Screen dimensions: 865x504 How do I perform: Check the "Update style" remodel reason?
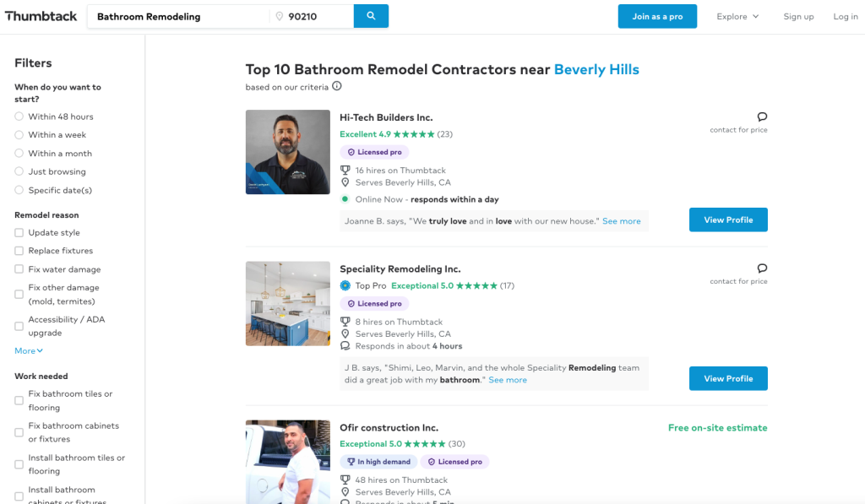pos(19,233)
